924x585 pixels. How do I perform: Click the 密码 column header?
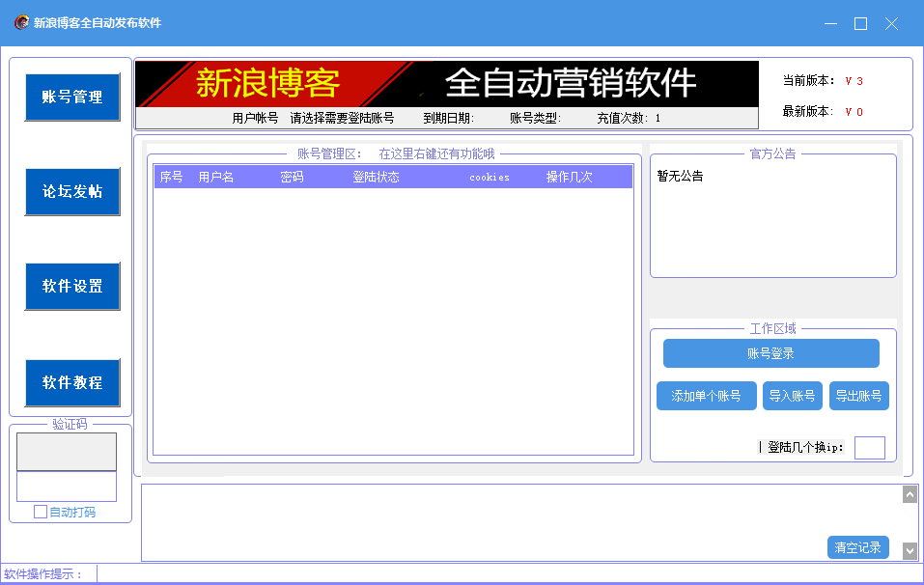[292, 178]
